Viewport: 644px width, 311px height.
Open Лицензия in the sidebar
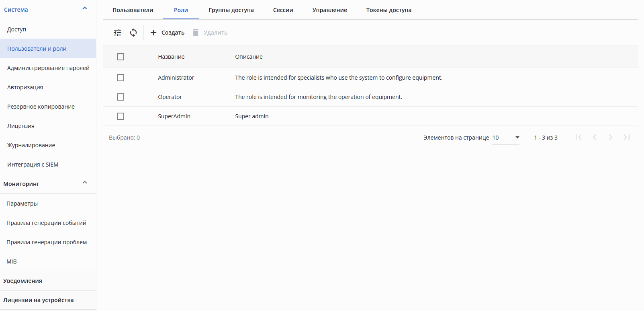tap(21, 126)
